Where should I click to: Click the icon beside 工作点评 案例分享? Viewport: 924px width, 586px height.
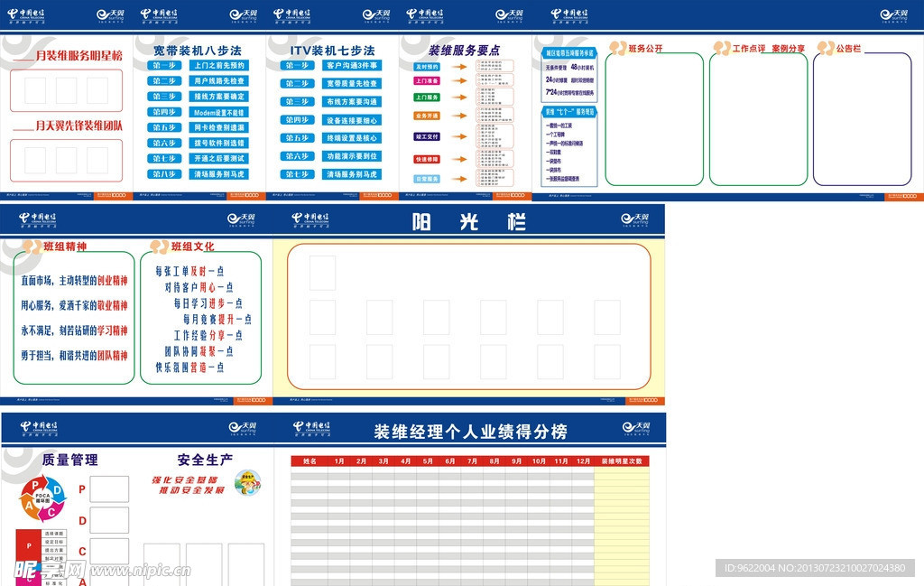721,49
